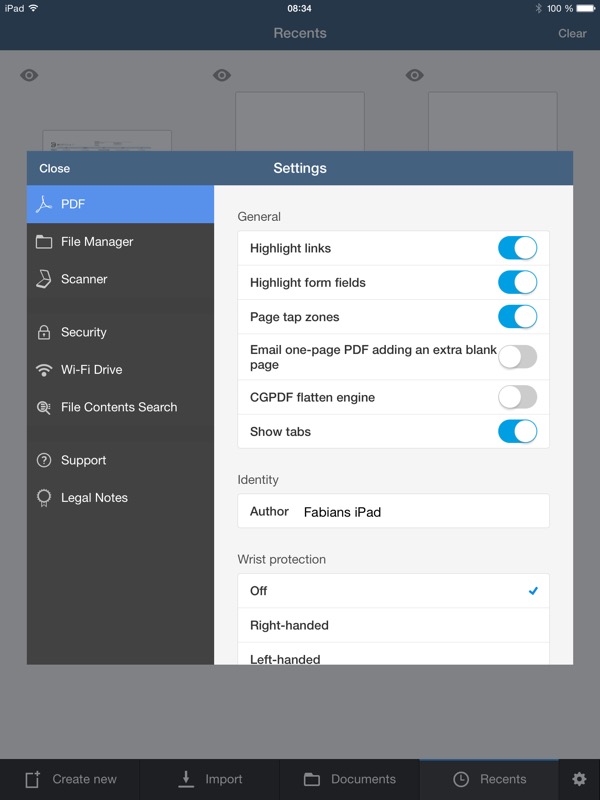This screenshot has width=600, height=800.
Task: Choose Right-handed wrist protection
Action: pos(393,625)
